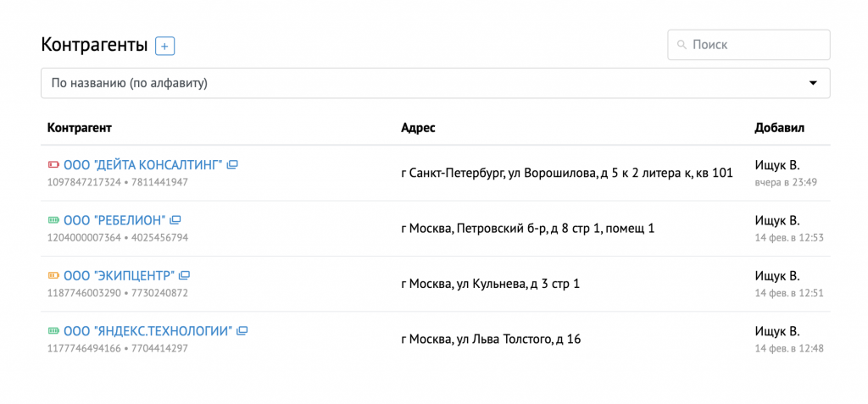Add a new контрагент with plus icon
Image resolution: width=868 pixels, height=404 pixels.
coord(165,46)
